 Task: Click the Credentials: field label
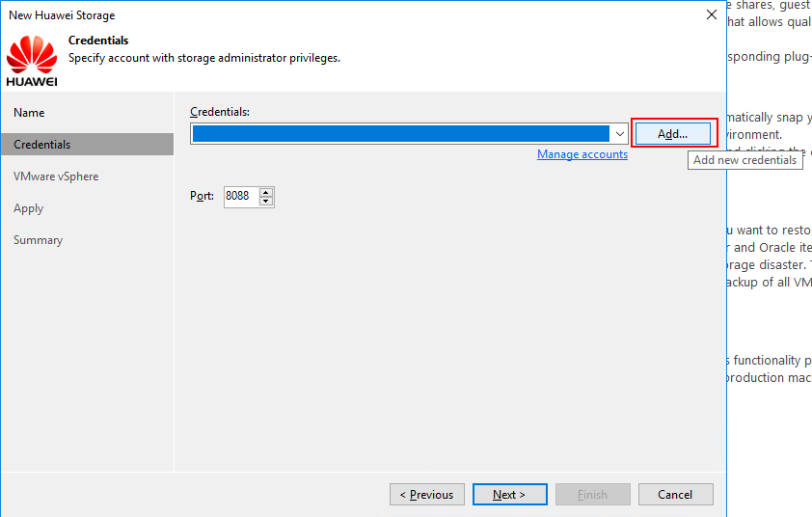click(x=220, y=112)
